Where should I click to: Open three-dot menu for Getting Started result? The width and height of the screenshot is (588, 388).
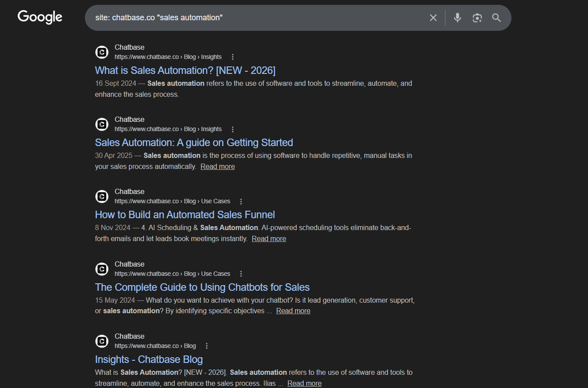click(233, 129)
